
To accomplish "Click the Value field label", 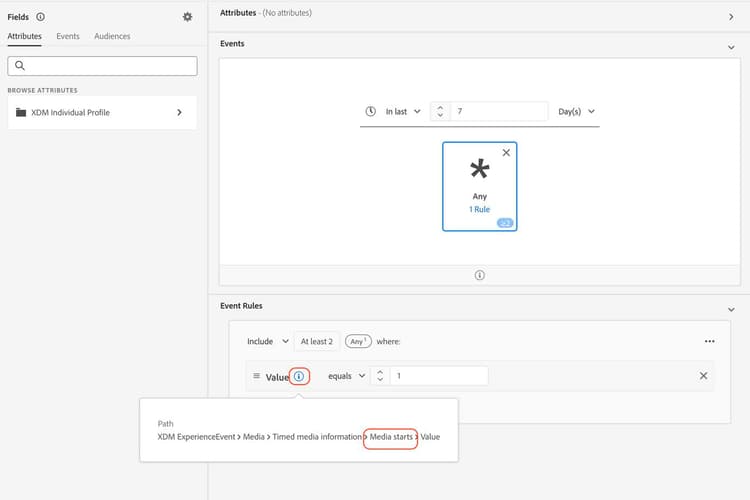I will click(277, 377).
